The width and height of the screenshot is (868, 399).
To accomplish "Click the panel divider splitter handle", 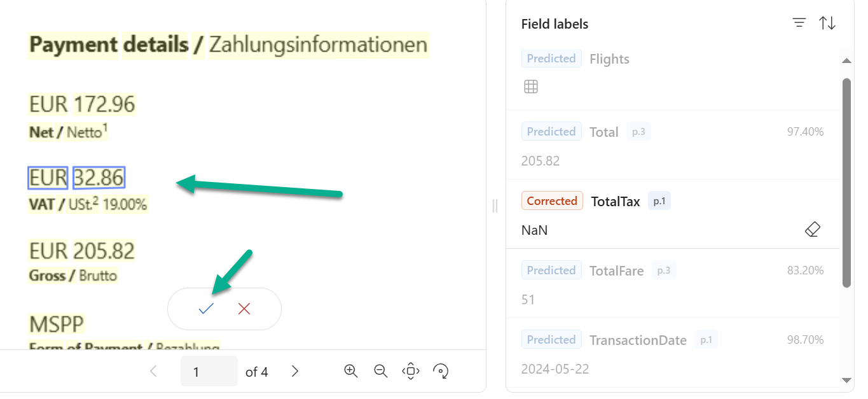I will (x=495, y=206).
